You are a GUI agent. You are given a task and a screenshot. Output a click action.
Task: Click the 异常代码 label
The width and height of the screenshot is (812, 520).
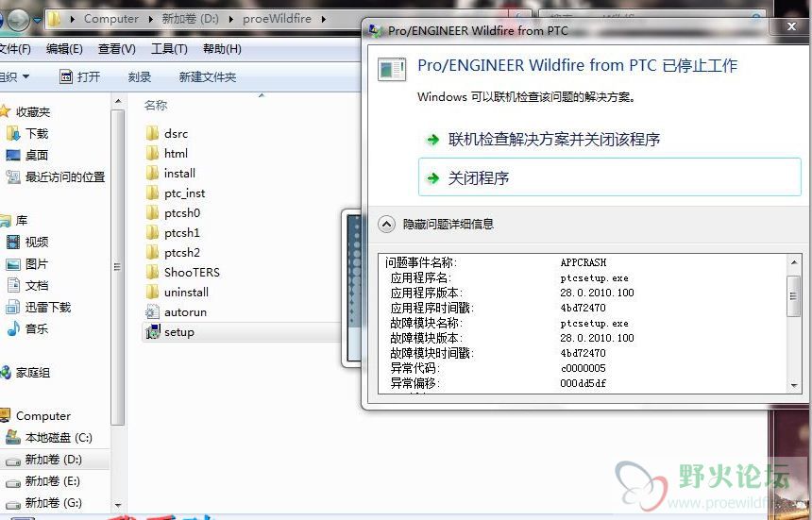(x=414, y=368)
